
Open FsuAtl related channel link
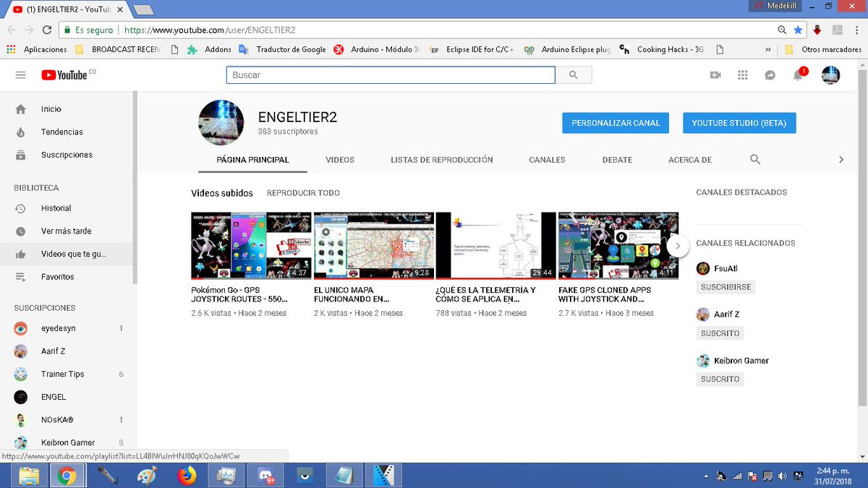[x=727, y=268]
